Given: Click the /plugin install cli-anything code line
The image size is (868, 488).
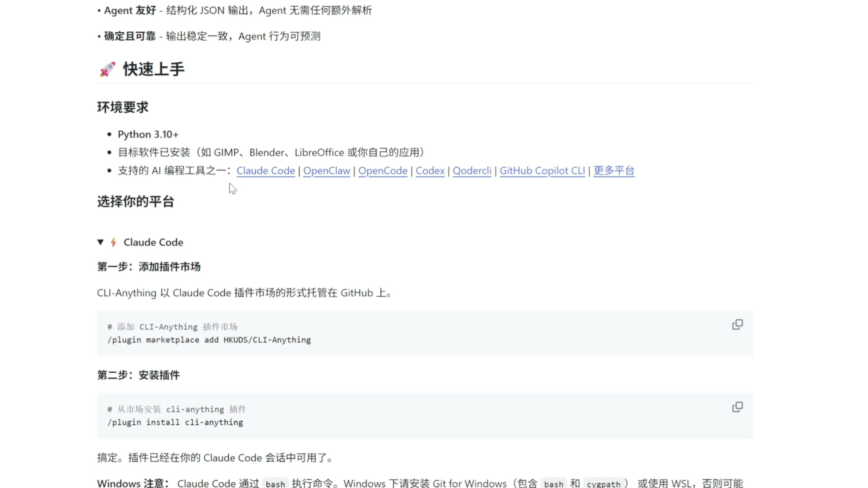Looking at the screenshot, I should coord(175,422).
